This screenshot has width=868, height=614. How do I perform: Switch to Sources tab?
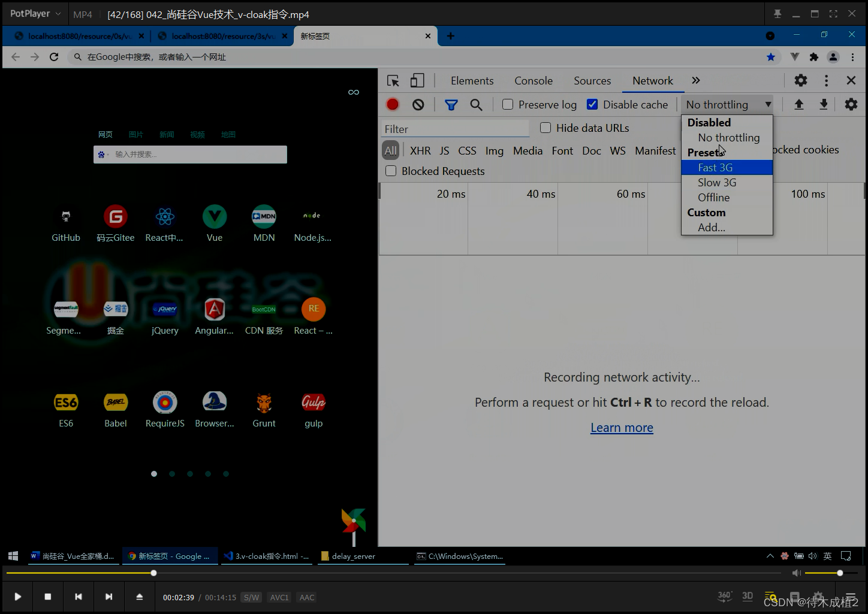tap(592, 80)
